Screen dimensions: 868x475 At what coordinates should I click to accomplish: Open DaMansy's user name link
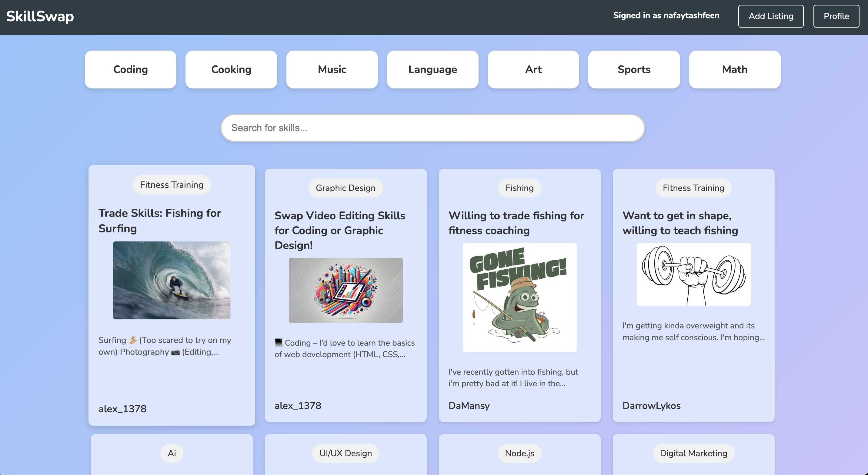tap(469, 405)
